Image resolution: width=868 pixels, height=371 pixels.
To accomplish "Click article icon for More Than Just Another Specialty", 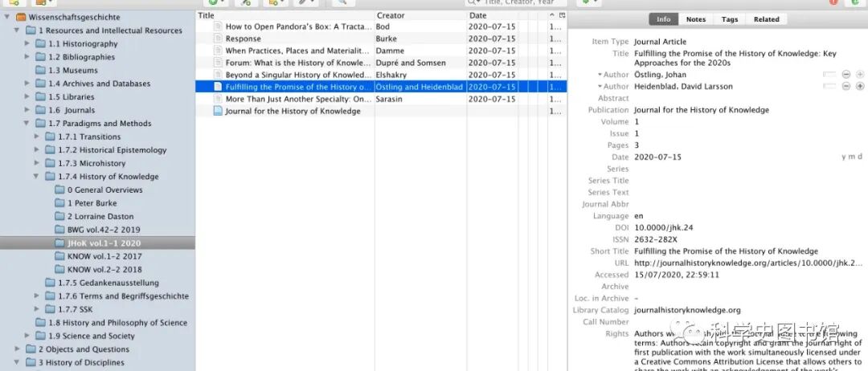I will click(218, 99).
